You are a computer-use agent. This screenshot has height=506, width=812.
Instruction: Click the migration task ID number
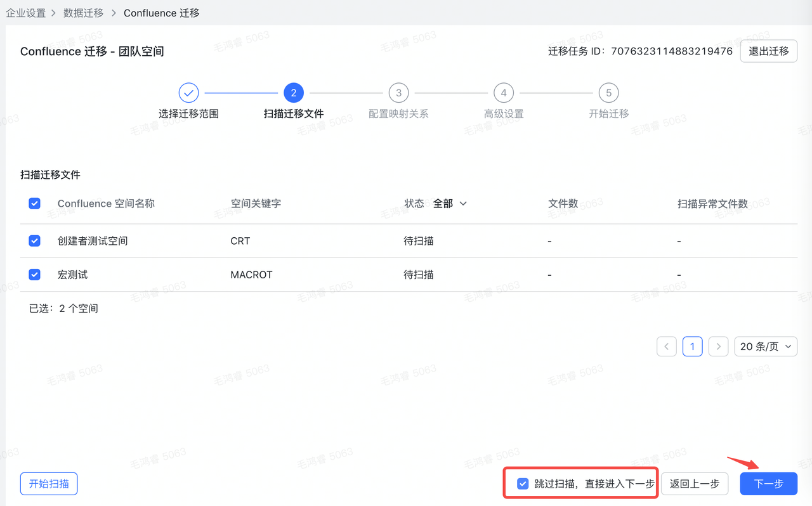(x=672, y=51)
